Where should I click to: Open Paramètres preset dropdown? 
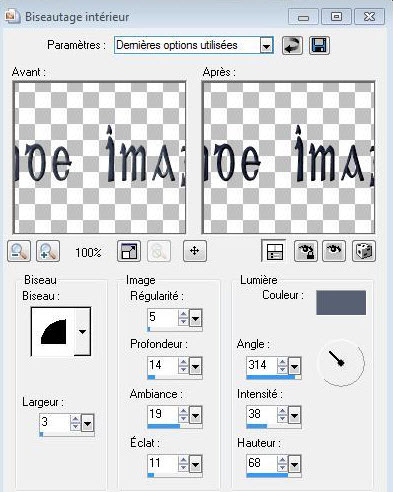click(x=266, y=45)
